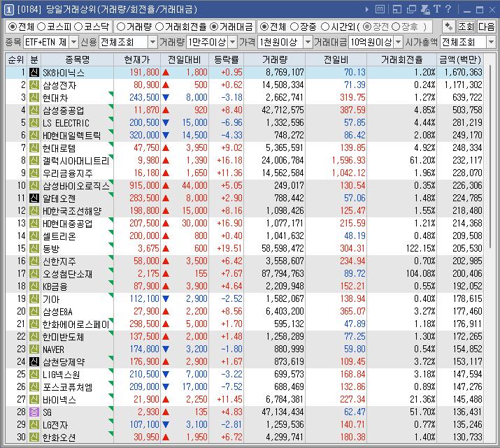
Task: Click the duplicate window icon in title bar
Action: click(x=411, y=10)
